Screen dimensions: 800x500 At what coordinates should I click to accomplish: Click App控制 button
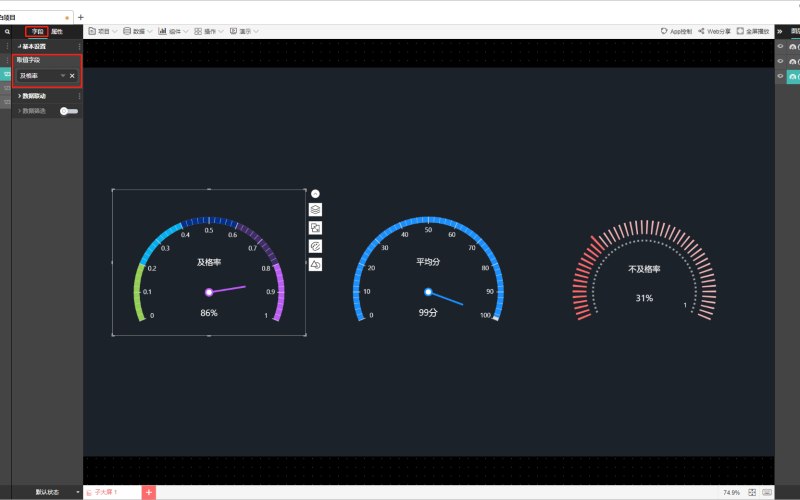[677, 31]
